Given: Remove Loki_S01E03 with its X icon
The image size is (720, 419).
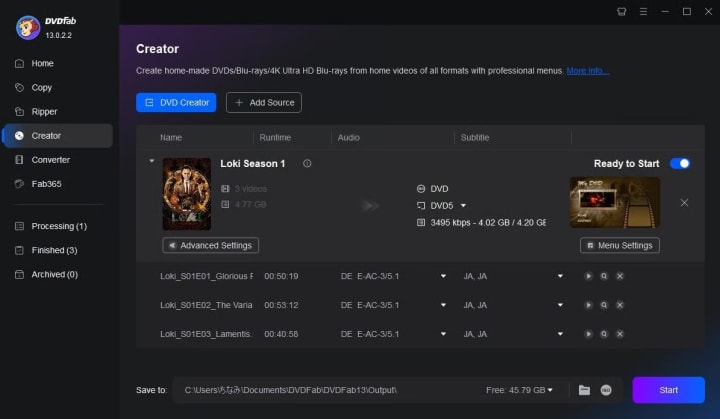Looking at the screenshot, I should point(619,334).
